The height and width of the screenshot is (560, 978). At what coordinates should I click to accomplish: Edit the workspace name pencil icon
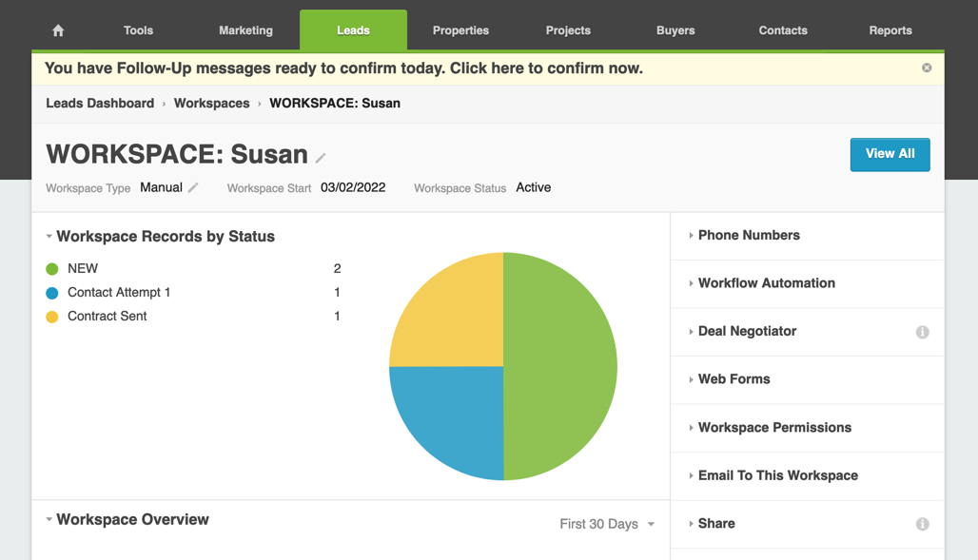click(321, 158)
